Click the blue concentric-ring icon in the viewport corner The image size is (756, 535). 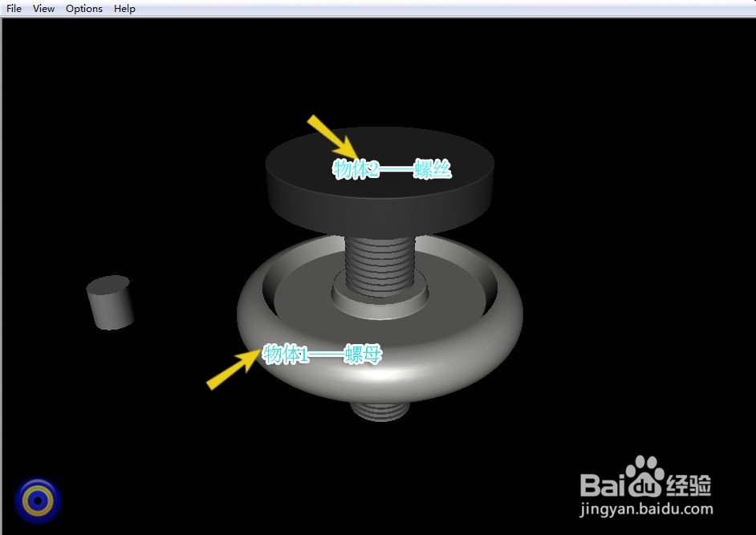point(38,501)
